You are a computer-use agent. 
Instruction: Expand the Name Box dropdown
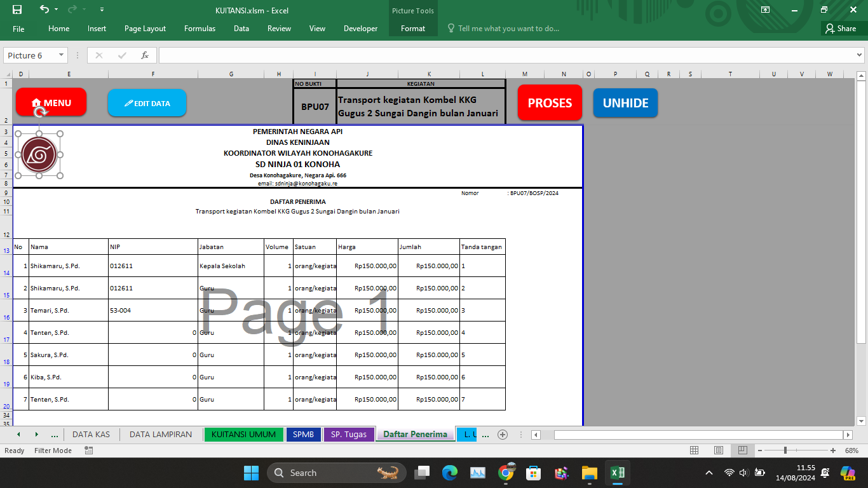[x=62, y=55]
